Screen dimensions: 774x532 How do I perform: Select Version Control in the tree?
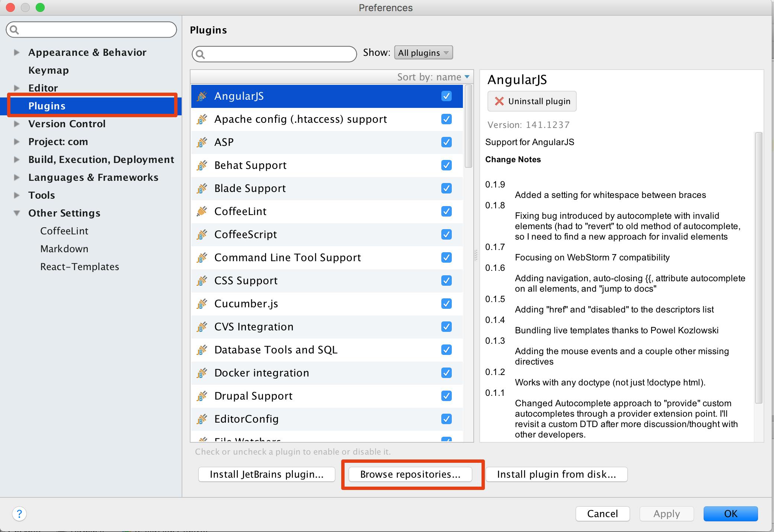[x=67, y=124]
